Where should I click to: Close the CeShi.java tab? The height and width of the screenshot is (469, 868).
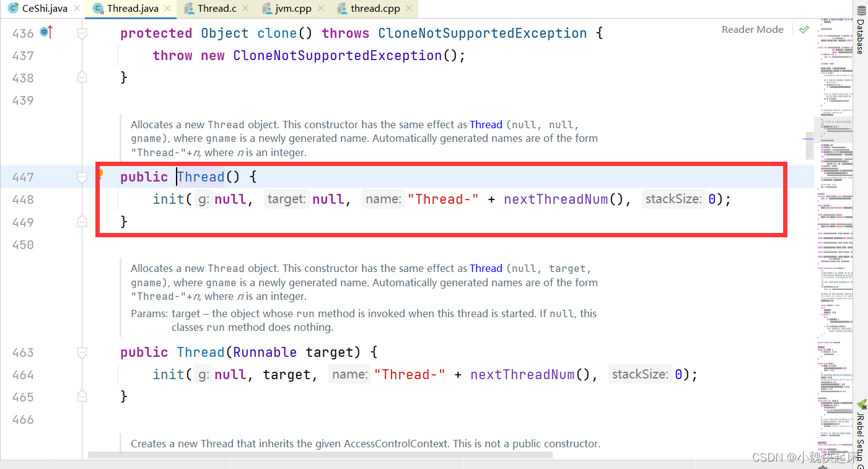[x=77, y=9]
